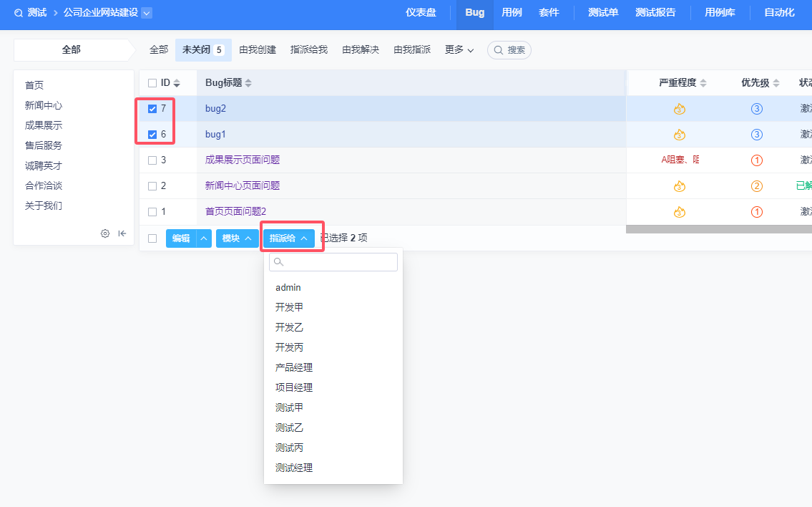Click priority 2 icon for bug ID 2
Screen dimensions: 812x507
tap(756, 186)
